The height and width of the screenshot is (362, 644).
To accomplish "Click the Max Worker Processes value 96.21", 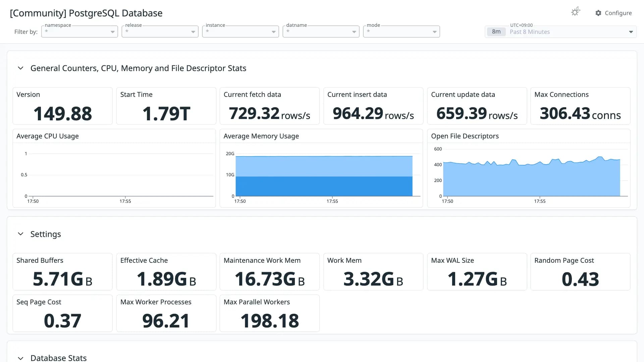I will (166, 321).
